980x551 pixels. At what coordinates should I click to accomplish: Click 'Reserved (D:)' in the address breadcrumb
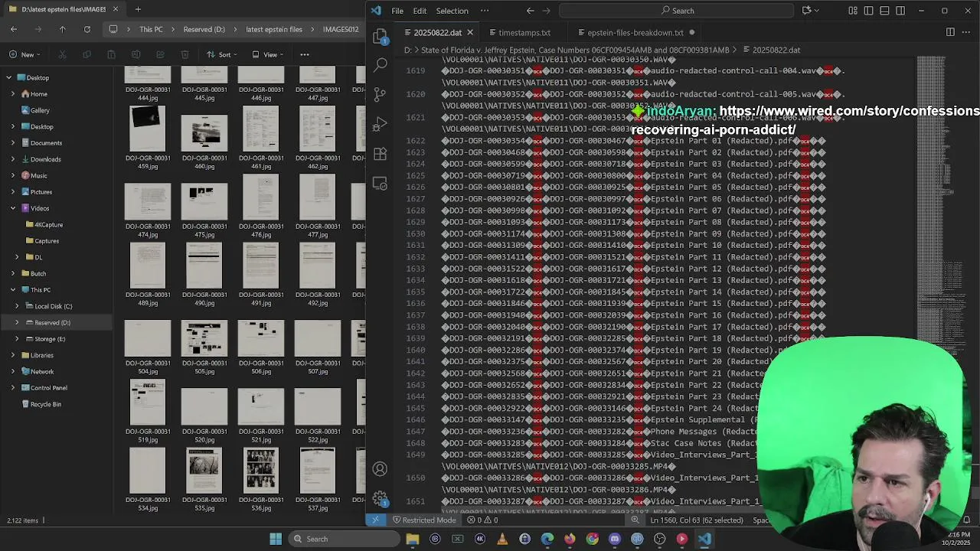point(204,29)
